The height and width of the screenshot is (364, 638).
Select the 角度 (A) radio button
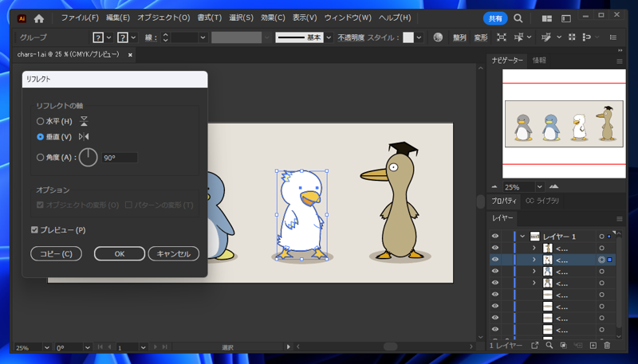coord(40,157)
